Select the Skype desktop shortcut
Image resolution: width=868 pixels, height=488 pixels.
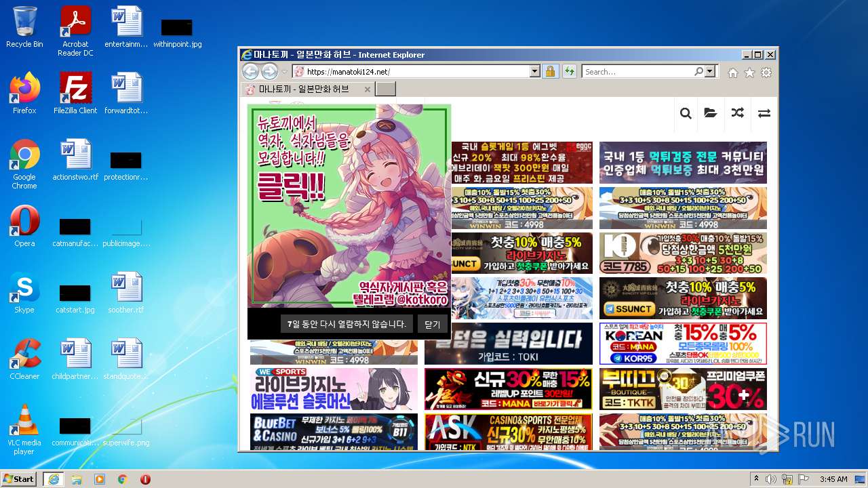(x=24, y=293)
